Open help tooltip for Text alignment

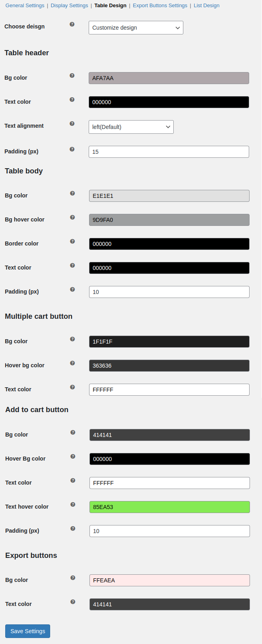tap(72, 123)
